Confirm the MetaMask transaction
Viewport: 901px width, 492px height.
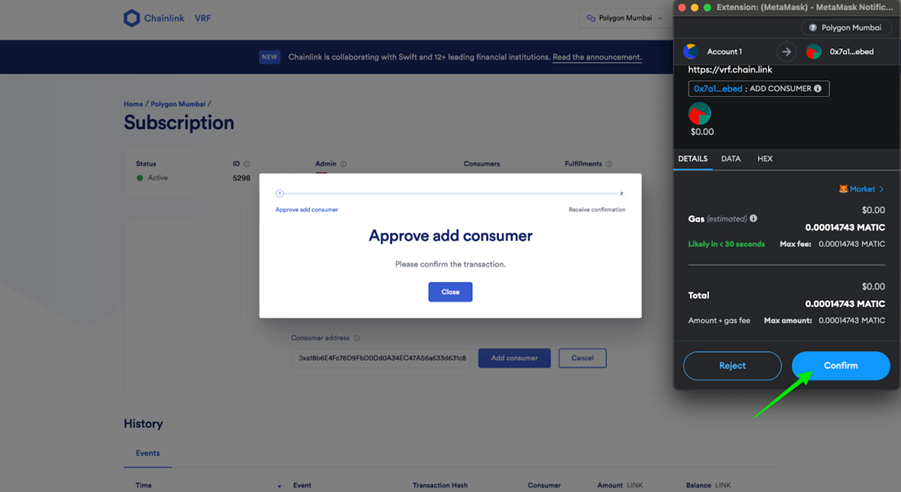pos(841,366)
